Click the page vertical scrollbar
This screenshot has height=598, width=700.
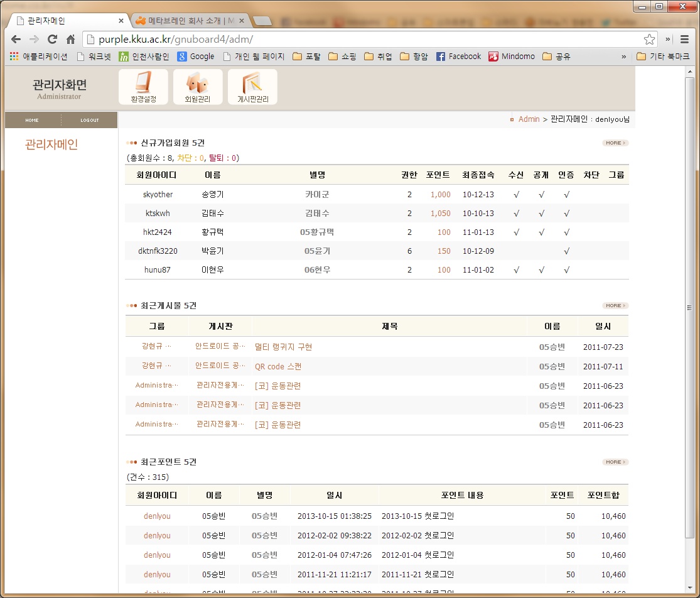pos(690,308)
